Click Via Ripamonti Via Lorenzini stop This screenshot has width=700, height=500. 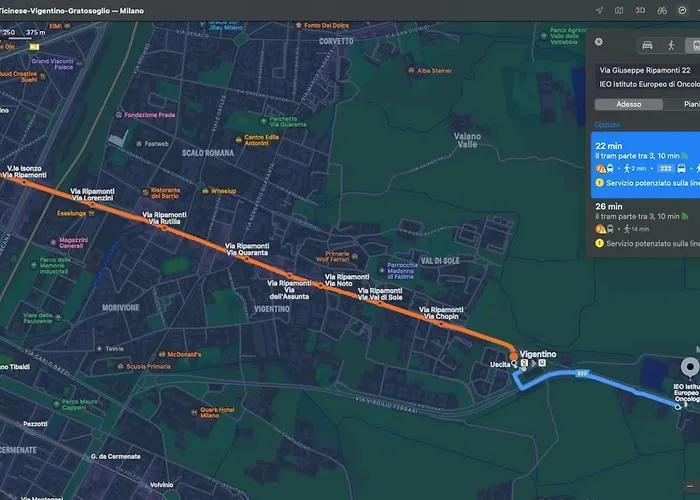click(92, 205)
